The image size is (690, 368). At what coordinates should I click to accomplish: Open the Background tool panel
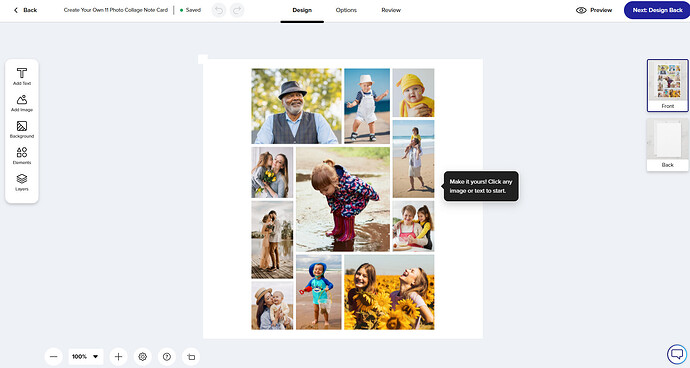(x=22, y=129)
